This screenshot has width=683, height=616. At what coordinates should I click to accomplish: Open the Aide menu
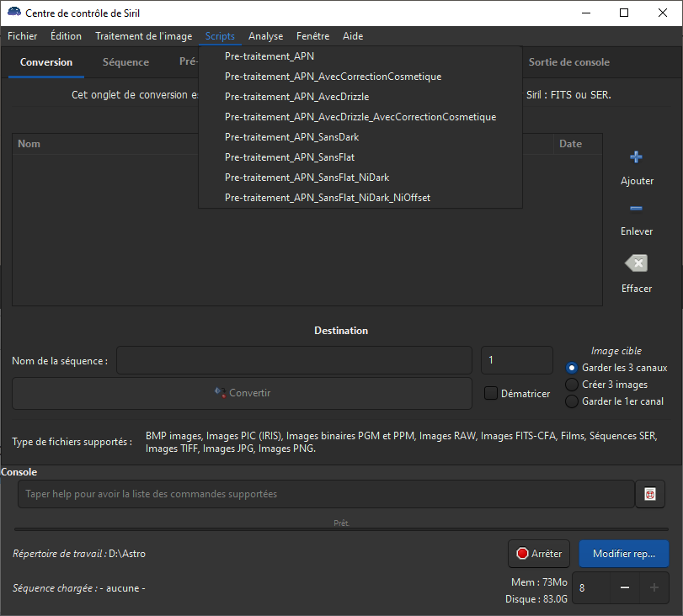pos(353,36)
